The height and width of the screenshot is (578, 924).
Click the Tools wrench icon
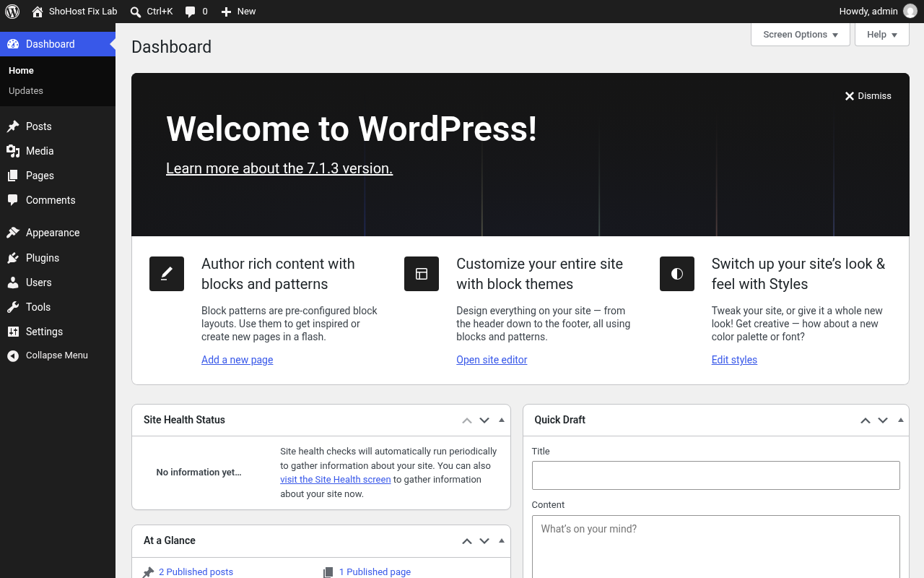(x=13, y=307)
